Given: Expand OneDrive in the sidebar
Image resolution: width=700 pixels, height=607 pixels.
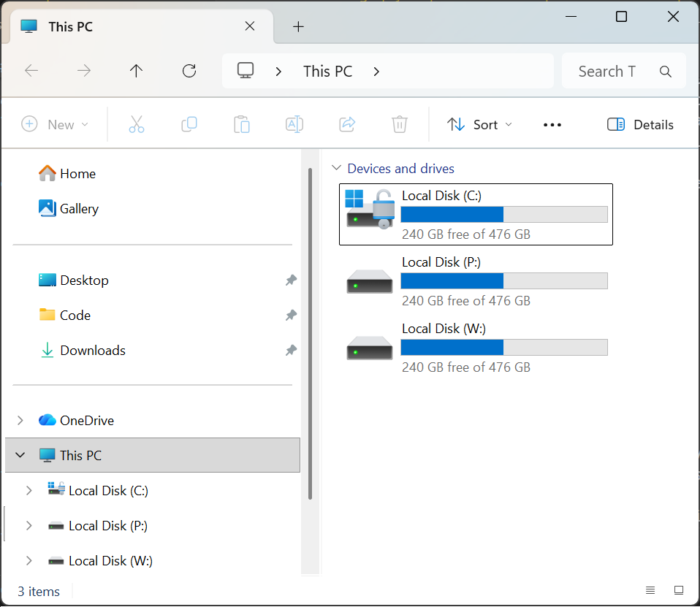Looking at the screenshot, I should 20,420.
